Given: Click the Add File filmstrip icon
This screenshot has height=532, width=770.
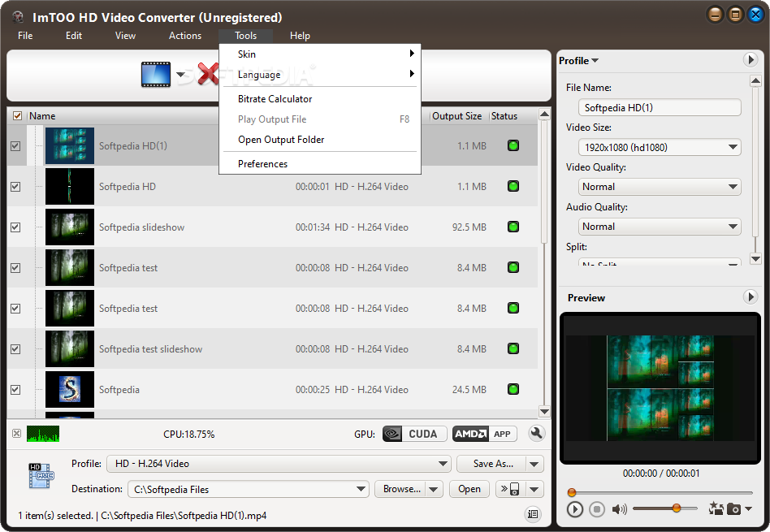Looking at the screenshot, I should (156, 75).
